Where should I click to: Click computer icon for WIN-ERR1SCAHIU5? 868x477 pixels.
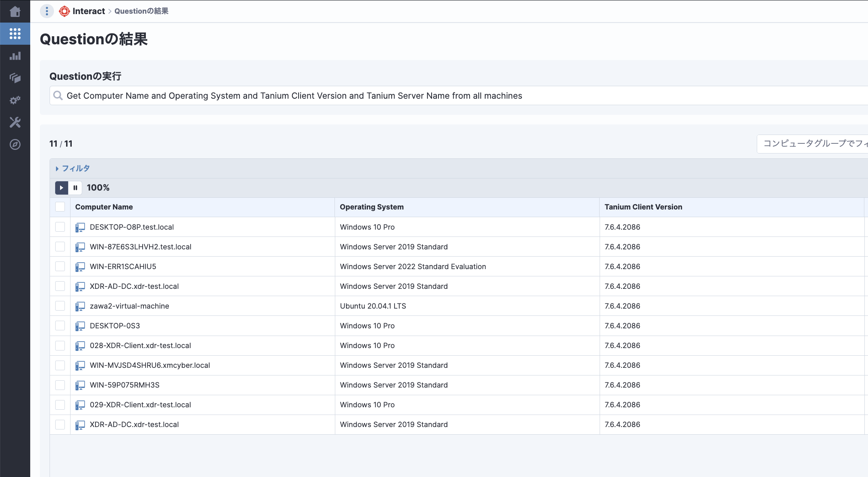pos(80,267)
